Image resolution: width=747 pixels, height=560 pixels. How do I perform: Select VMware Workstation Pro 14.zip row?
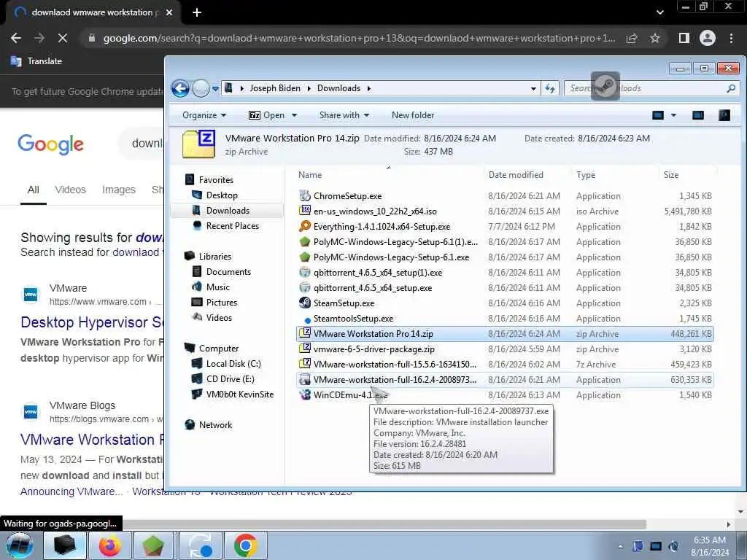pyautogui.click(x=505, y=334)
